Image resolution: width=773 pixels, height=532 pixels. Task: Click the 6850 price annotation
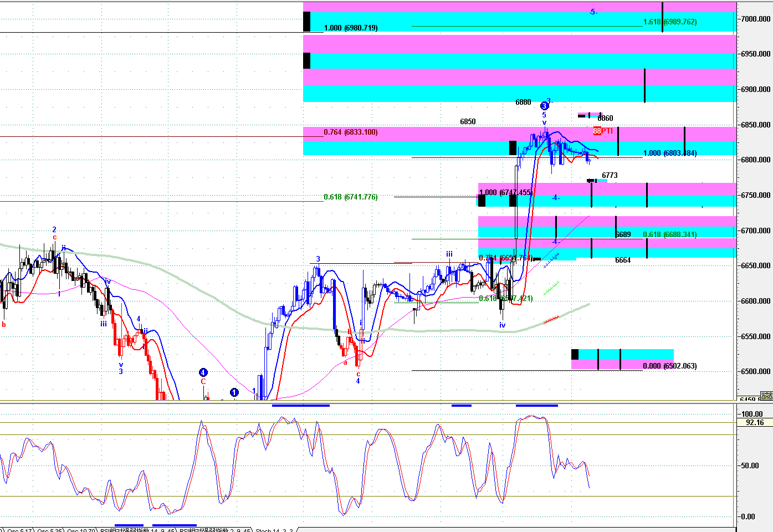[x=468, y=121]
